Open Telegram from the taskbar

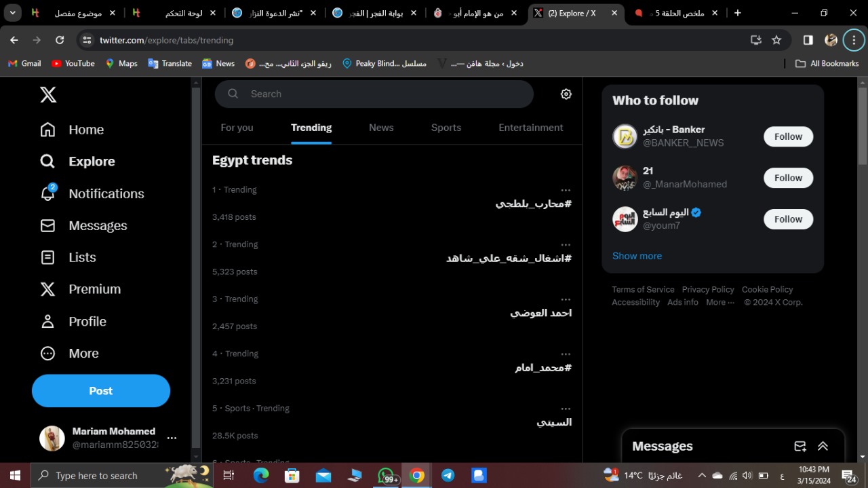pyautogui.click(x=448, y=476)
